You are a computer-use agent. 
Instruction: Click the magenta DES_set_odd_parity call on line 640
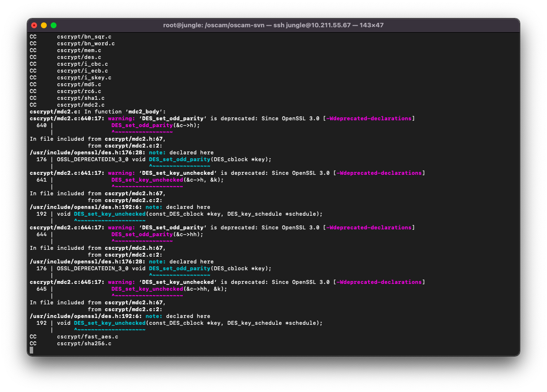(x=142, y=125)
